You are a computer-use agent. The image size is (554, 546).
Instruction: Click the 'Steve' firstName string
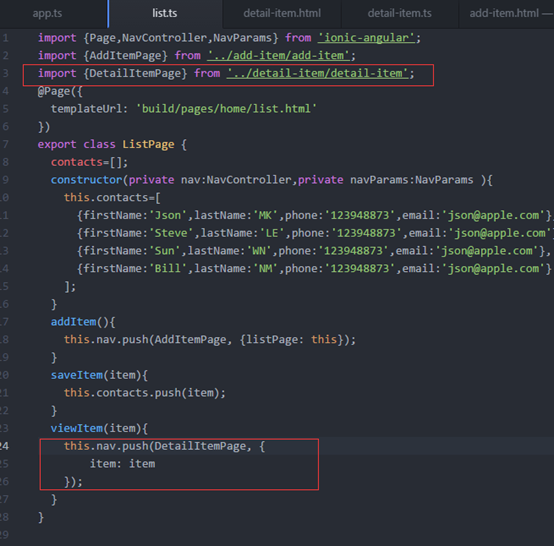171,233
